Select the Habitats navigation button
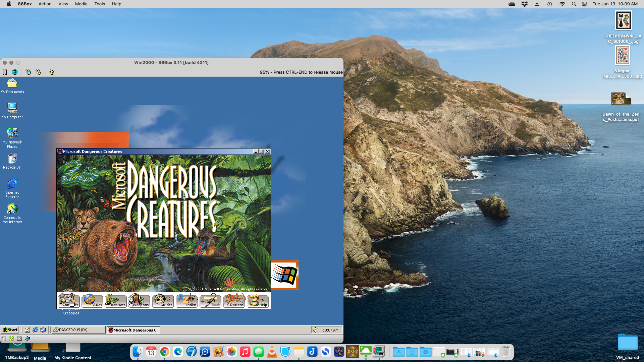The image size is (644, 362). [x=116, y=300]
